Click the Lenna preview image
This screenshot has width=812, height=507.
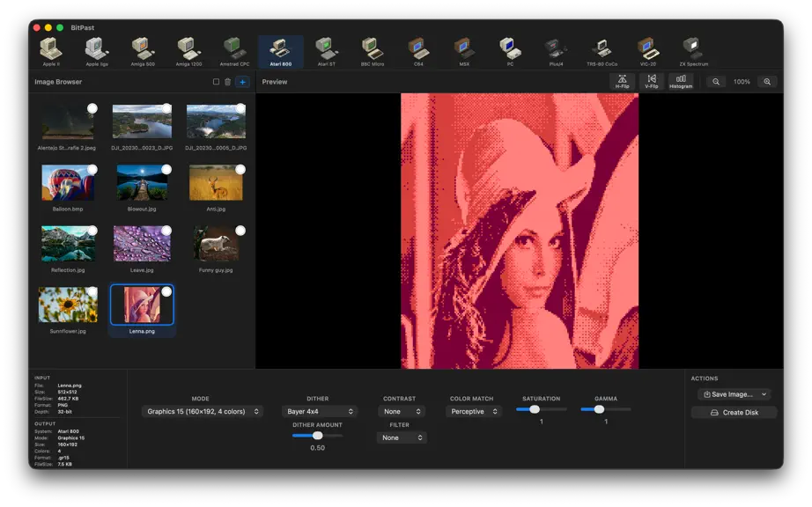point(520,231)
